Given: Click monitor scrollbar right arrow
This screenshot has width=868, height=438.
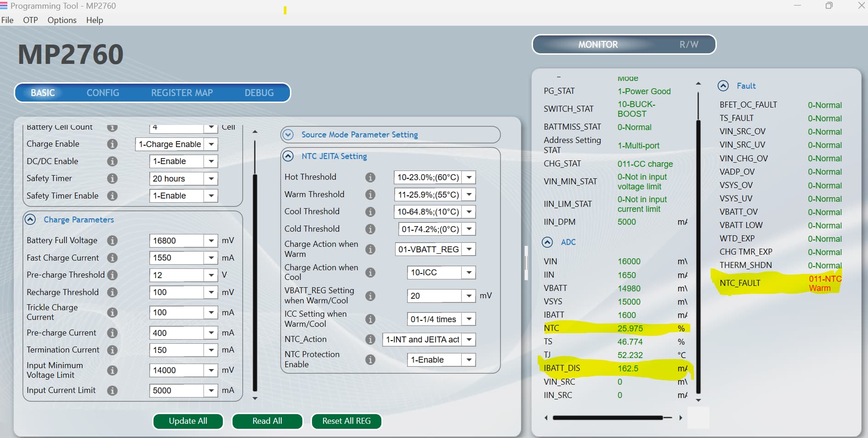Looking at the screenshot, I should coord(681,418).
